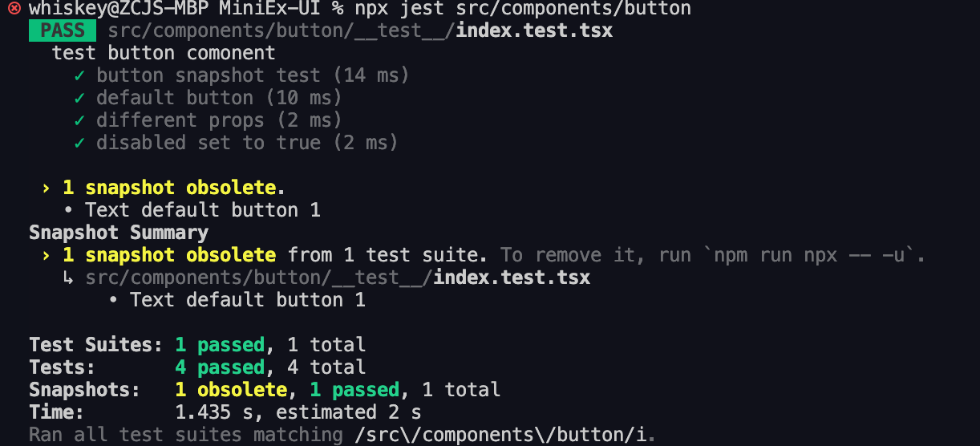Image resolution: width=980 pixels, height=446 pixels.
Task: Click 'Text default button 1' in Snapshot Summary
Action: pos(248,300)
